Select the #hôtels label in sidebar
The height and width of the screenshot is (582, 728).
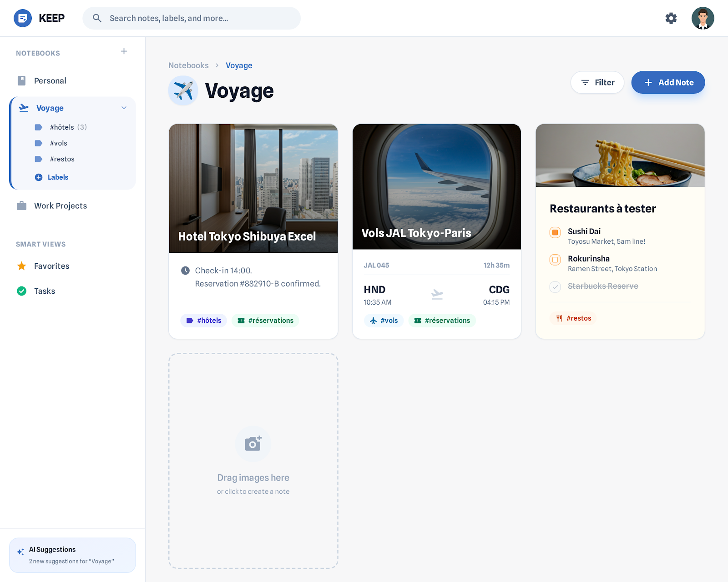point(62,127)
